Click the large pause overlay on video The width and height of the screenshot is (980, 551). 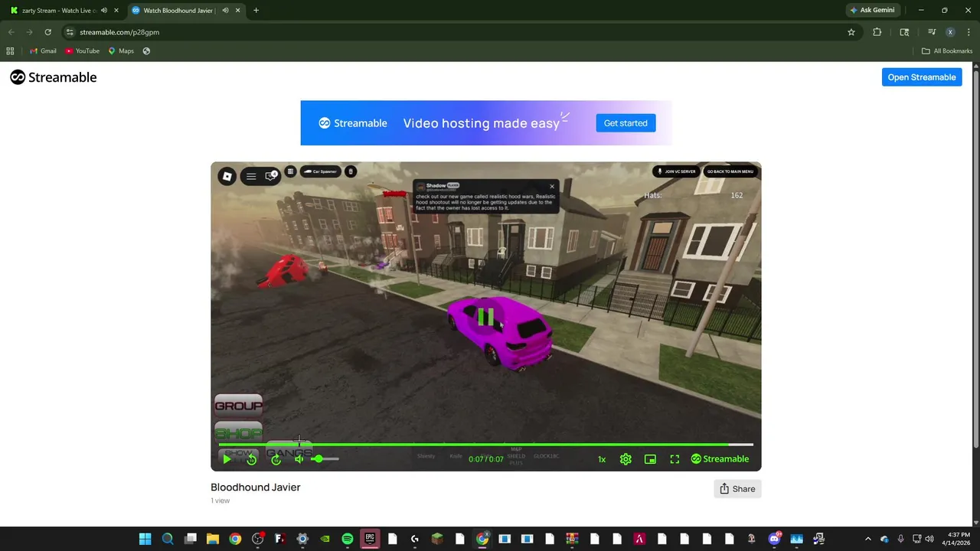(x=485, y=316)
